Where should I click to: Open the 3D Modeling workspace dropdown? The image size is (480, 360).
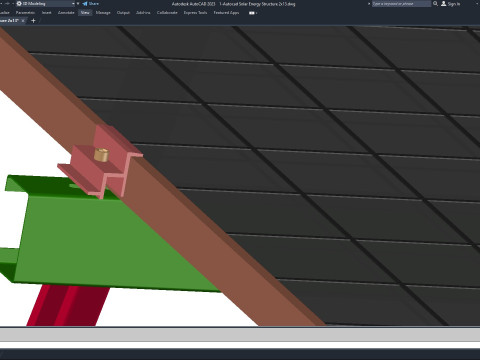(x=45, y=4)
